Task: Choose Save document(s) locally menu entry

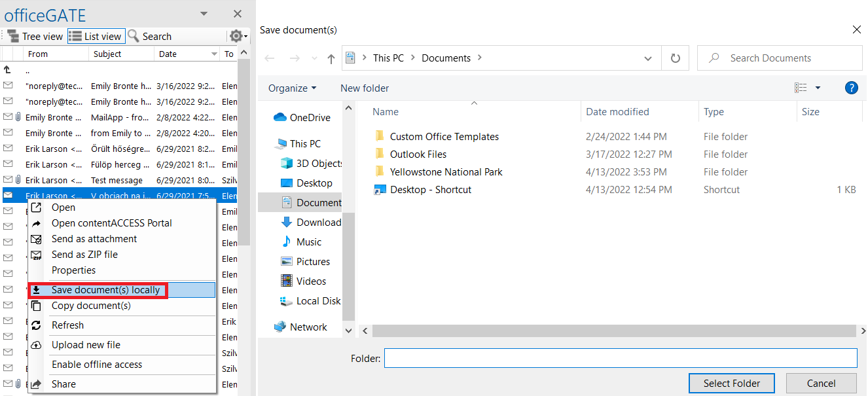Action: coord(105,290)
